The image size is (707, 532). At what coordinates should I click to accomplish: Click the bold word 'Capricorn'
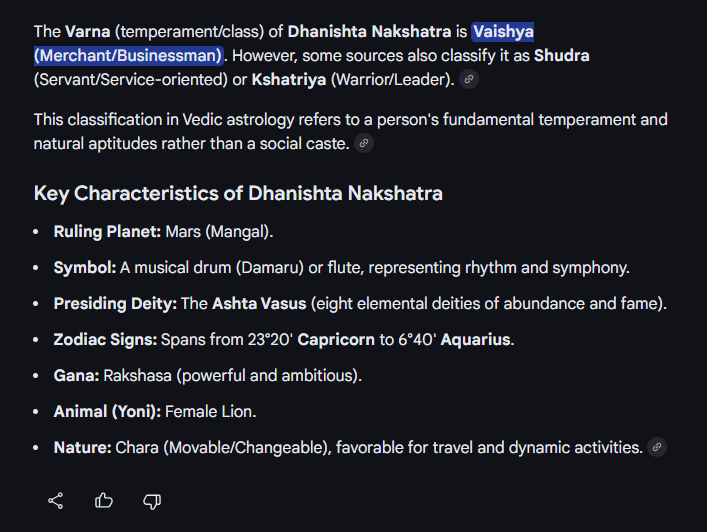tap(336, 339)
